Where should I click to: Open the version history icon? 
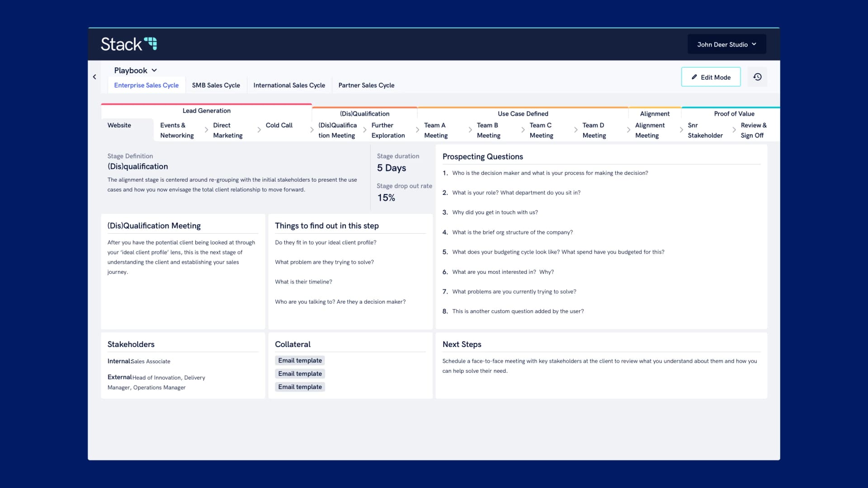[x=757, y=77]
